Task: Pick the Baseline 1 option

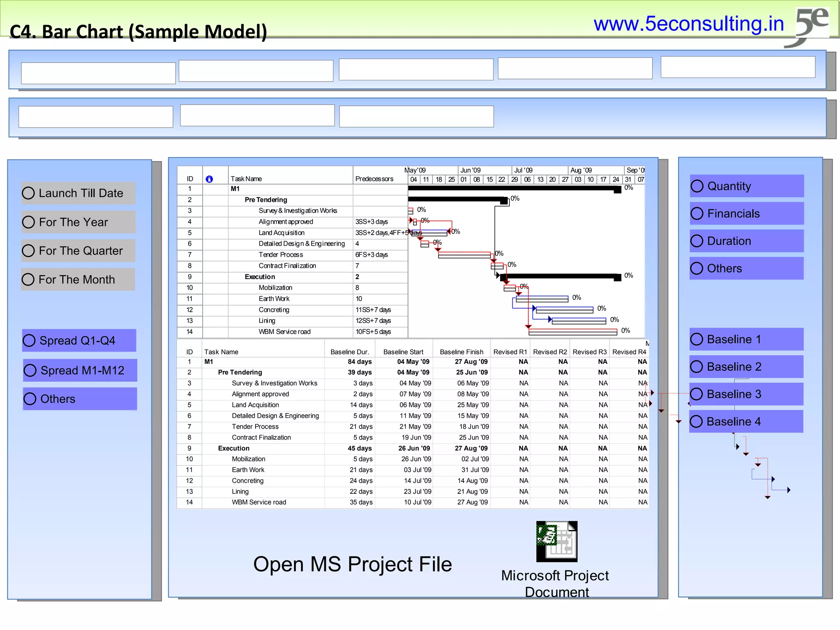Action: (x=746, y=339)
